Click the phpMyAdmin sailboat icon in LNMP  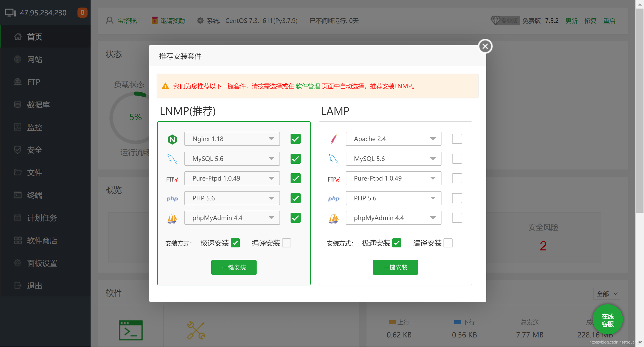[172, 218]
